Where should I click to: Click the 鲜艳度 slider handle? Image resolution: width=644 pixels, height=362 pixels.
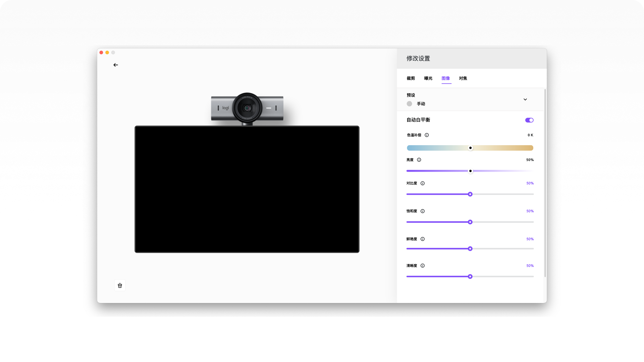pos(470,249)
